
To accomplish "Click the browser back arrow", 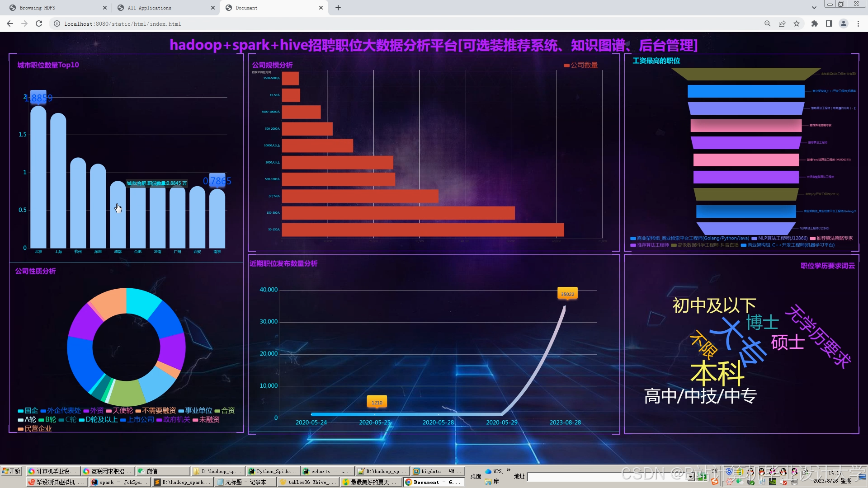I will tap(10, 23).
